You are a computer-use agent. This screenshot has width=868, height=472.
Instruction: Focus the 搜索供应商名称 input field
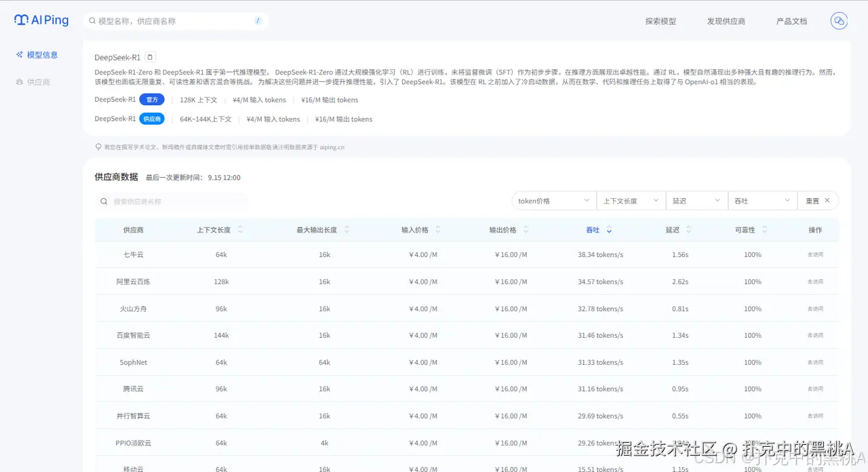tap(171, 201)
